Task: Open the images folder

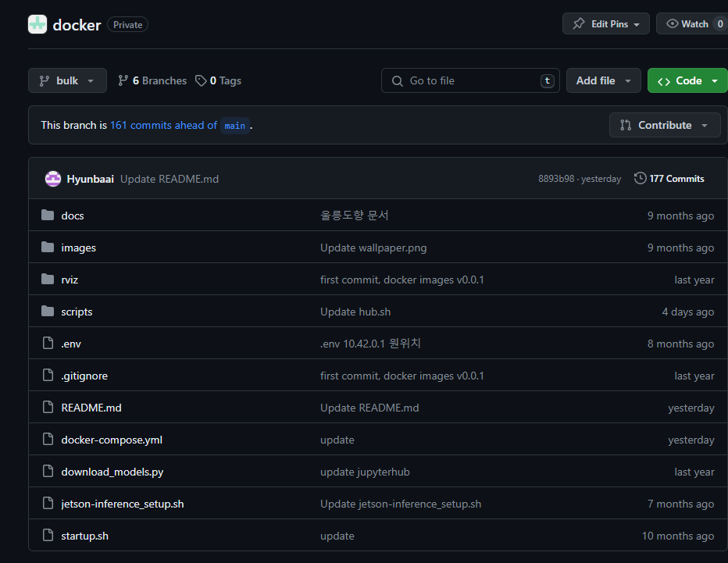Action: pos(78,248)
